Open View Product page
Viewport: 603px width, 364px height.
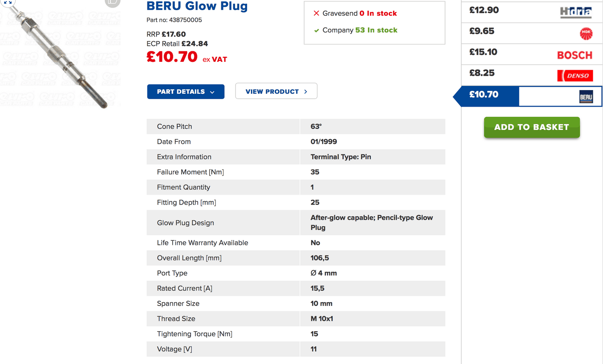coord(276,91)
